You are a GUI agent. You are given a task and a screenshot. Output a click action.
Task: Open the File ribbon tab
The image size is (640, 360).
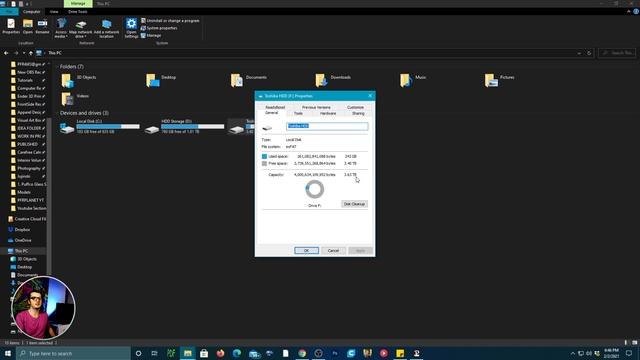tap(9, 12)
